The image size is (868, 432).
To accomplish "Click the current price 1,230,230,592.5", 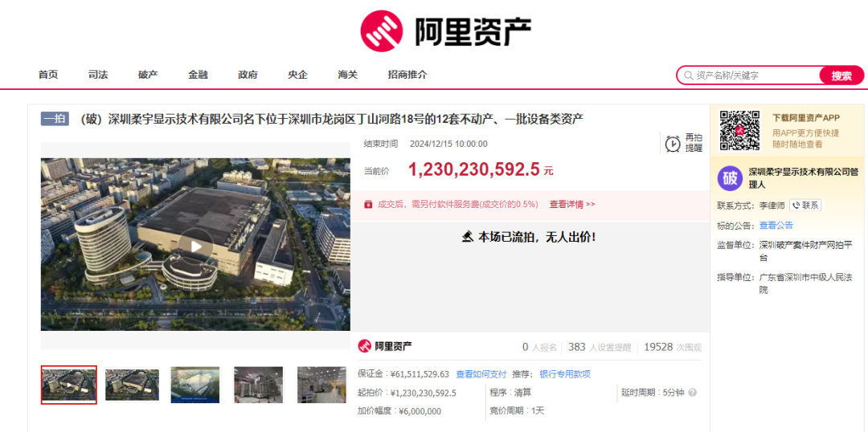I will click(x=474, y=169).
